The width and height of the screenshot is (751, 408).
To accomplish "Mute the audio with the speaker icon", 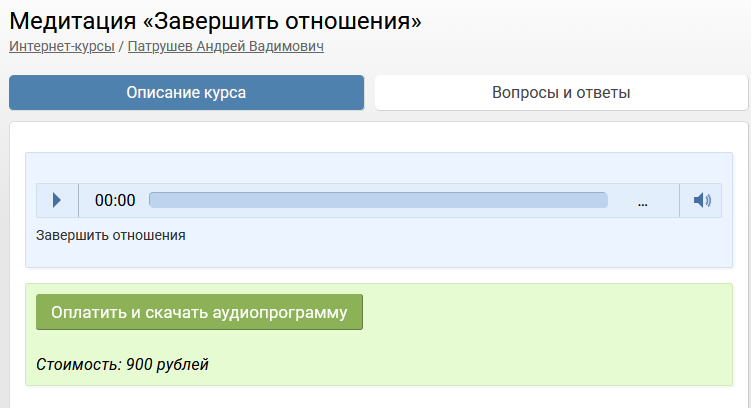I will click(701, 200).
